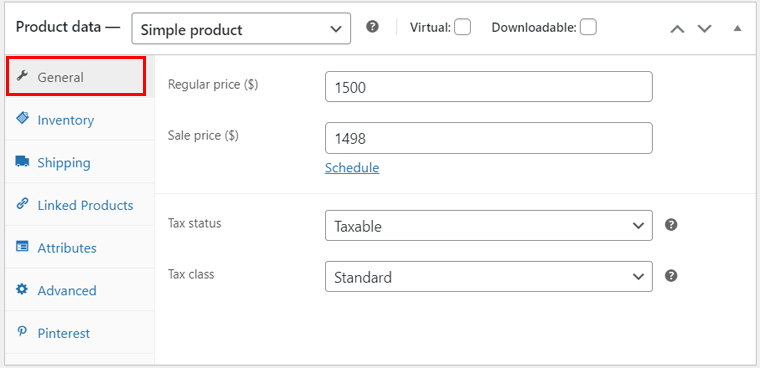Click the Shipping truck icon
This screenshot has width=760, height=368.
coord(22,161)
